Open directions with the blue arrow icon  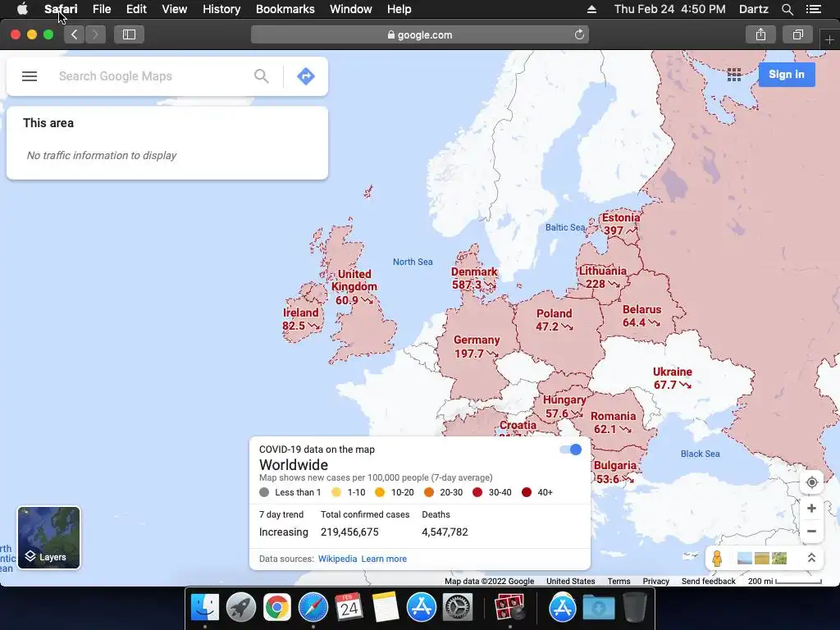(306, 76)
